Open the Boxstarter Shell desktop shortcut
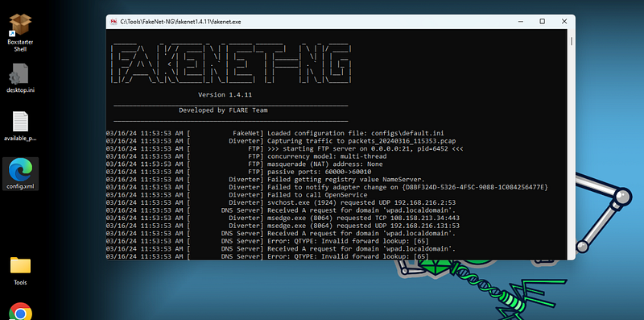The image size is (644, 320). pyautogui.click(x=20, y=32)
